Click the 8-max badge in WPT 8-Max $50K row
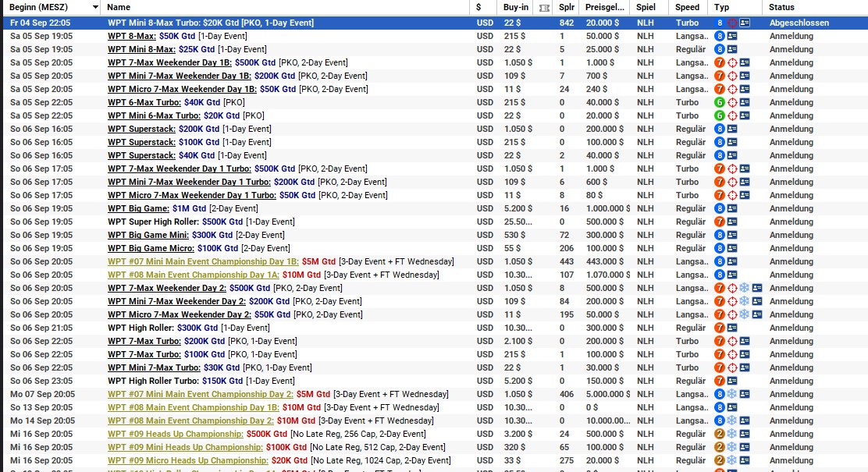 pos(720,36)
